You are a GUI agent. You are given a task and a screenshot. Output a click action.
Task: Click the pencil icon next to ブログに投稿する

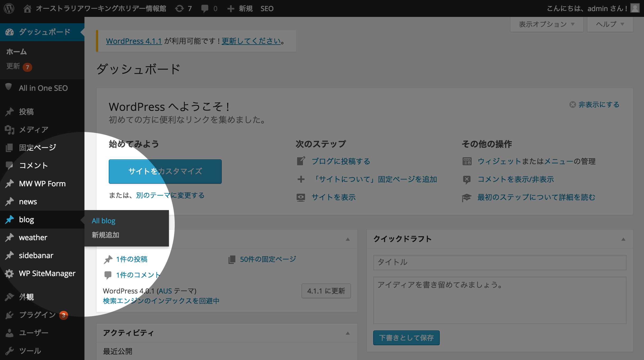point(301,161)
